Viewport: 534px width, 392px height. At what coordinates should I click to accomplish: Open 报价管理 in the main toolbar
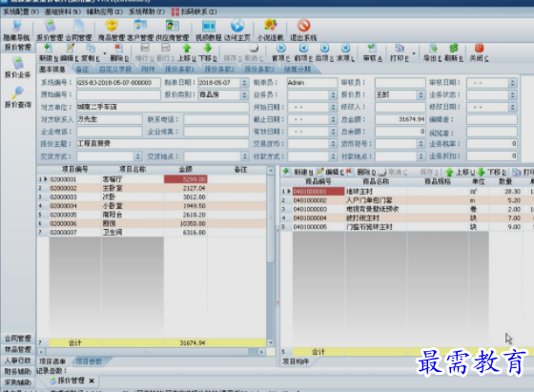pos(50,30)
